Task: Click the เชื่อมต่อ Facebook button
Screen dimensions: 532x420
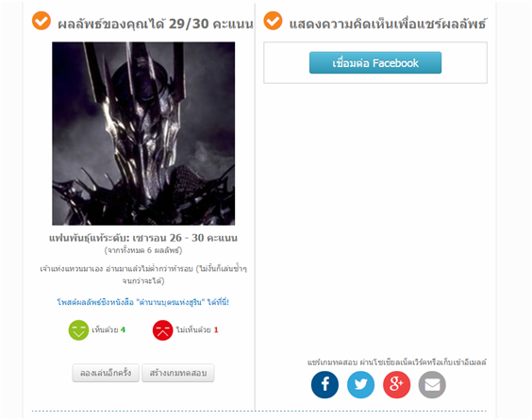Action: [375, 63]
